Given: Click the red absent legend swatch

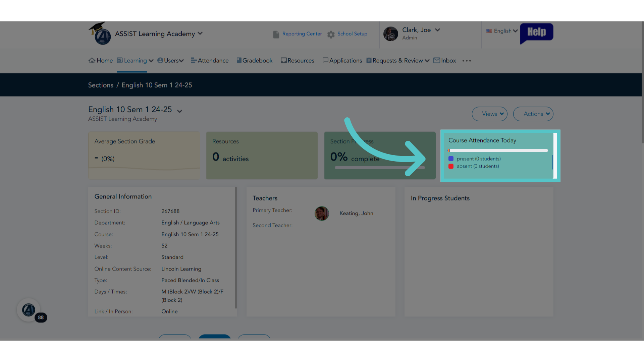Looking at the screenshot, I should 451,166.
